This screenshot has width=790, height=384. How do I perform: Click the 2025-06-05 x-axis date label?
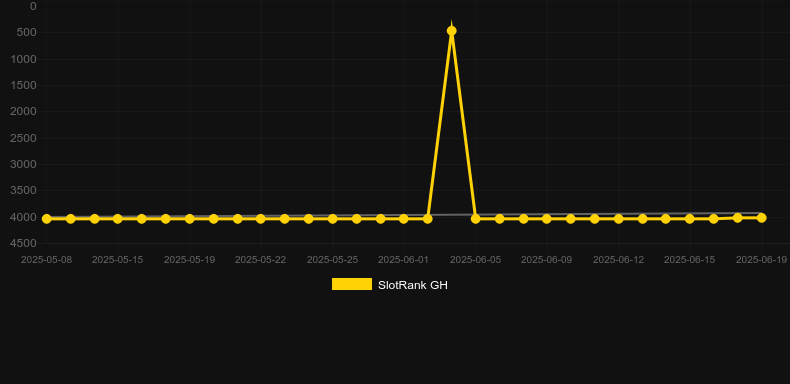coord(476,260)
